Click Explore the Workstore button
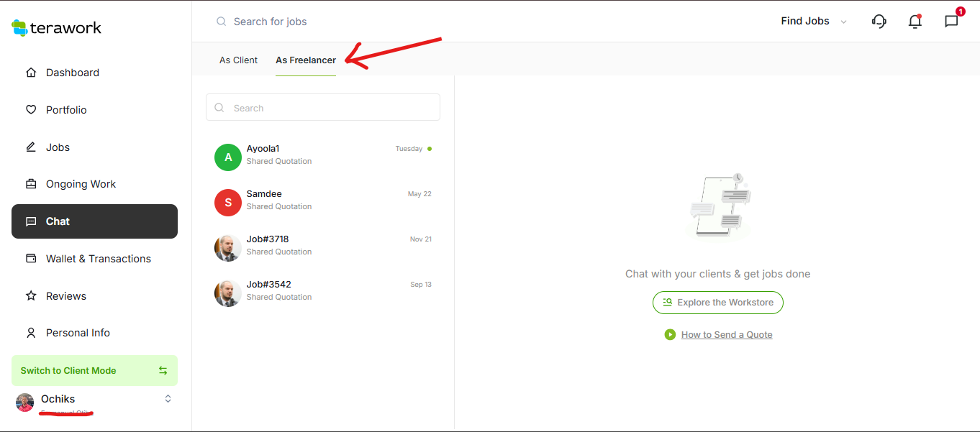Image resolution: width=980 pixels, height=432 pixels. tap(717, 303)
